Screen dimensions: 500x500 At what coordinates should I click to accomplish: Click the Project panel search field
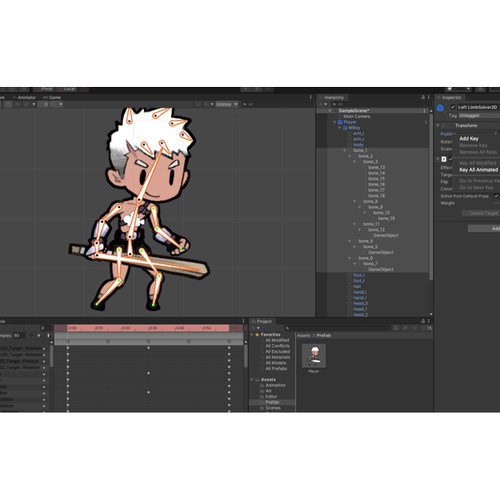337,328
